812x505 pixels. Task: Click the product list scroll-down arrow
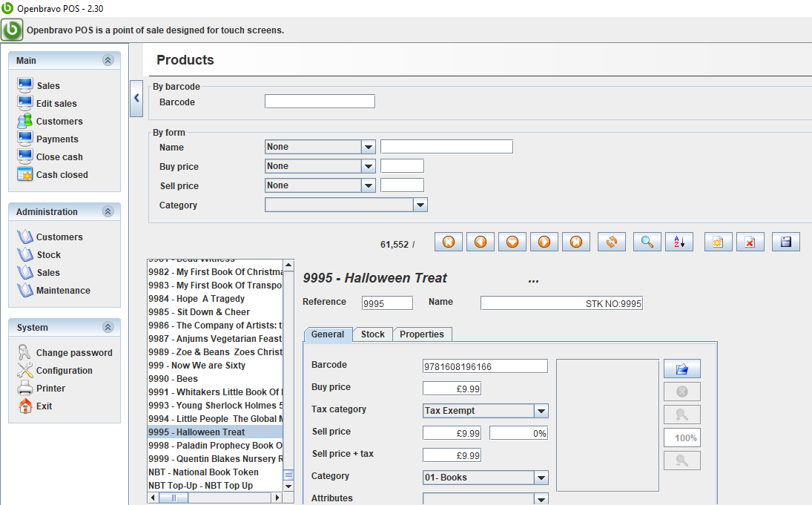point(288,486)
